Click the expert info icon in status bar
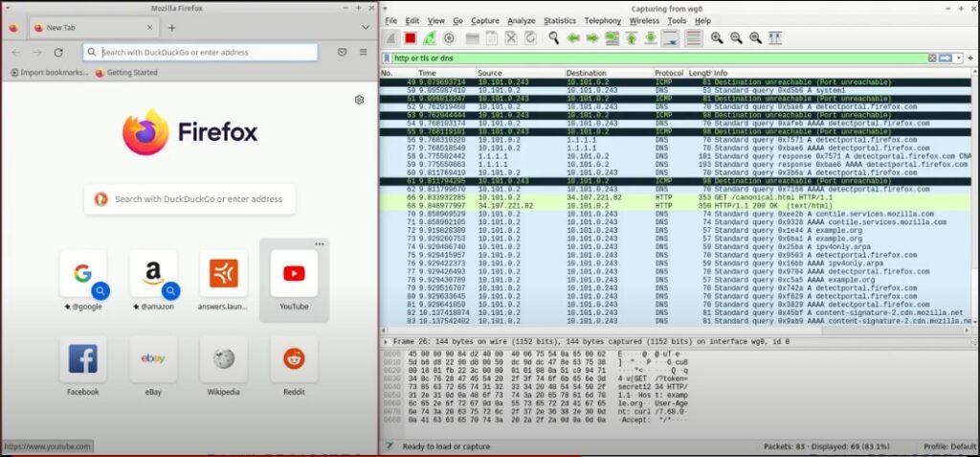Image resolution: width=980 pixels, height=457 pixels. click(389, 446)
